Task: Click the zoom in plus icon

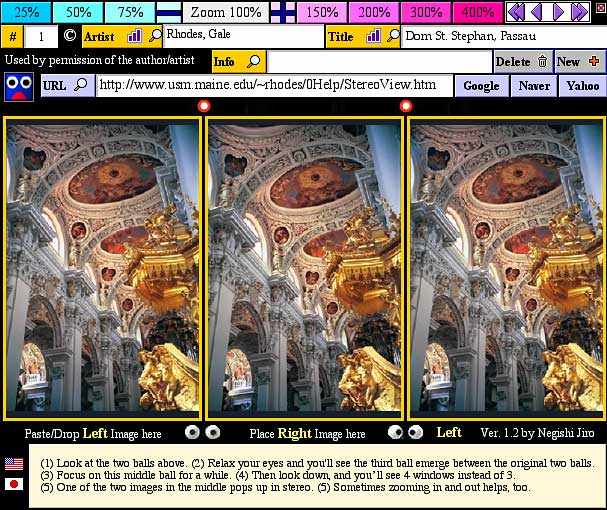Action: [x=283, y=12]
